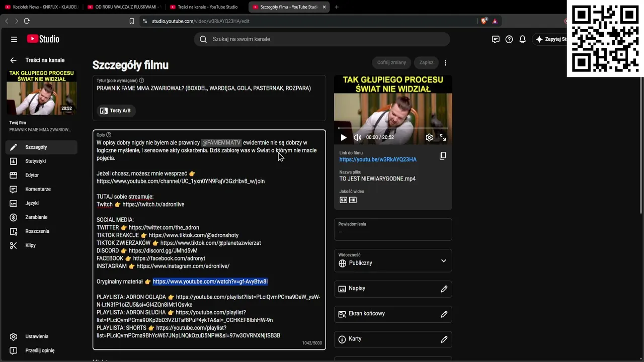
Task: Switch to Treści na kanale browser tab
Action: pos(206,7)
